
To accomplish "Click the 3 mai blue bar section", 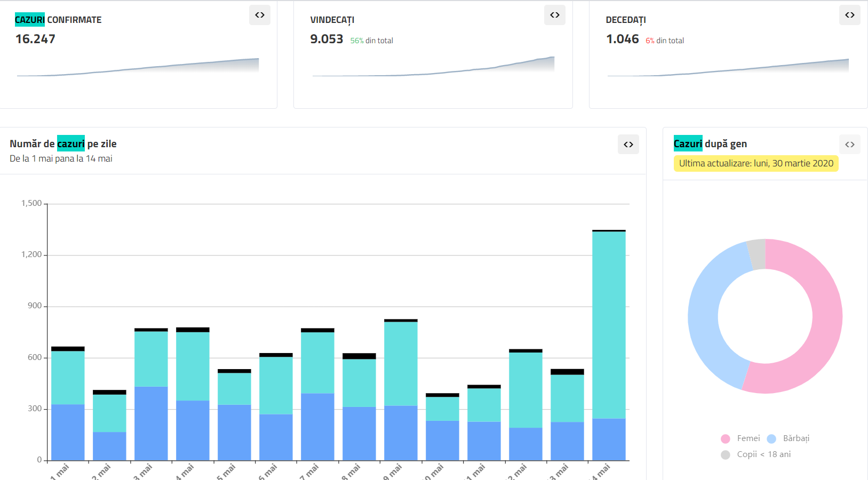I will [151, 423].
